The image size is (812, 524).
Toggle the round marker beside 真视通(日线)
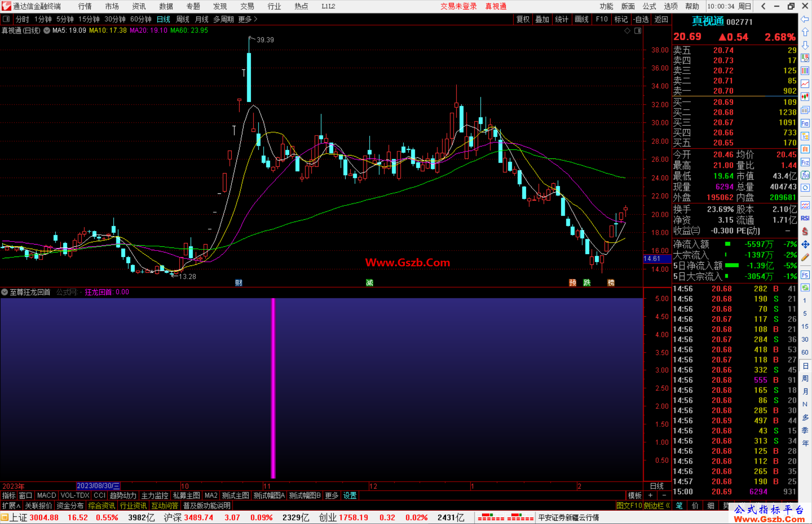(x=47, y=30)
